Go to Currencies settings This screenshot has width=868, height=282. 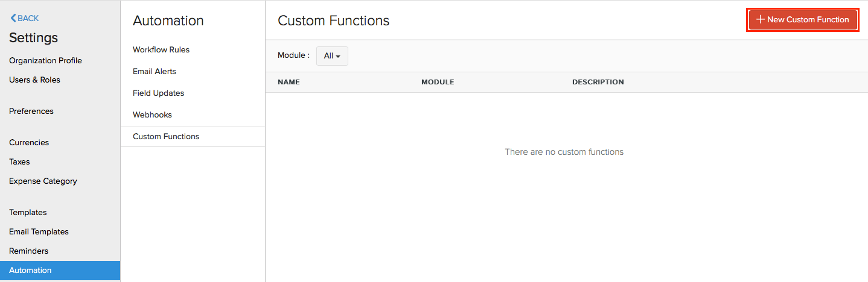pyautogui.click(x=29, y=142)
